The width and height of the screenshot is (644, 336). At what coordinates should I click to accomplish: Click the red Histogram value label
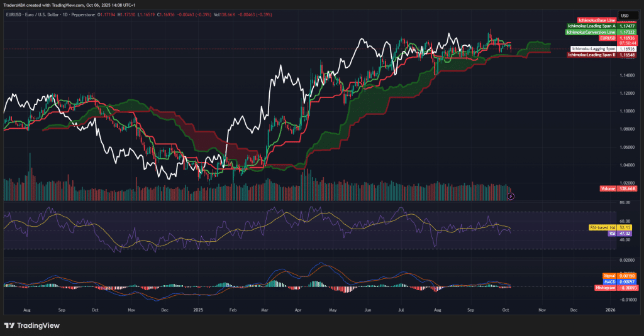click(605, 287)
